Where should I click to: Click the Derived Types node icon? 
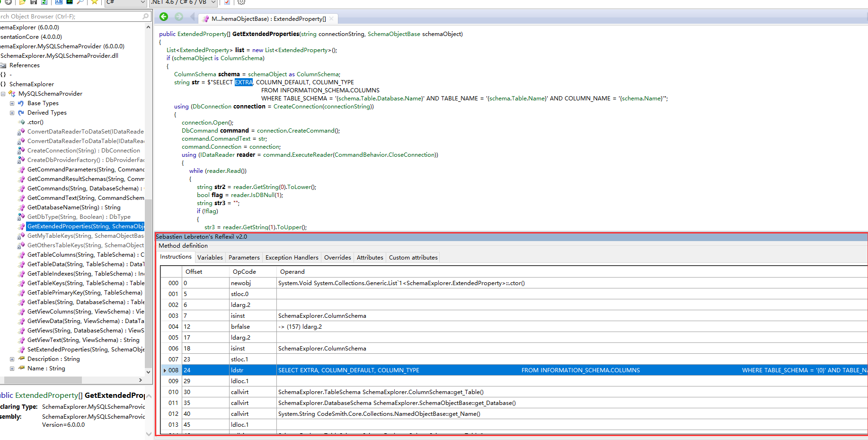tap(21, 113)
